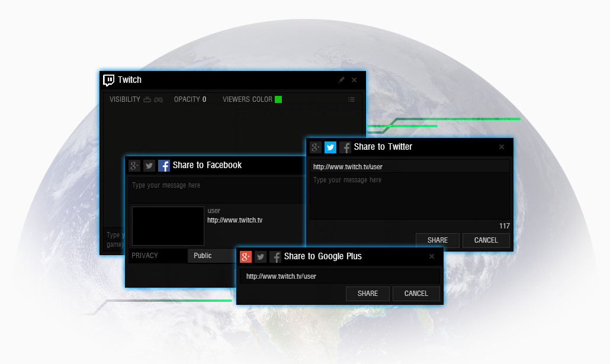Click the URL field in Share to Google Plus window
Image resolution: width=610 pixels, height=364 pixels.
[x=339, y=276]
